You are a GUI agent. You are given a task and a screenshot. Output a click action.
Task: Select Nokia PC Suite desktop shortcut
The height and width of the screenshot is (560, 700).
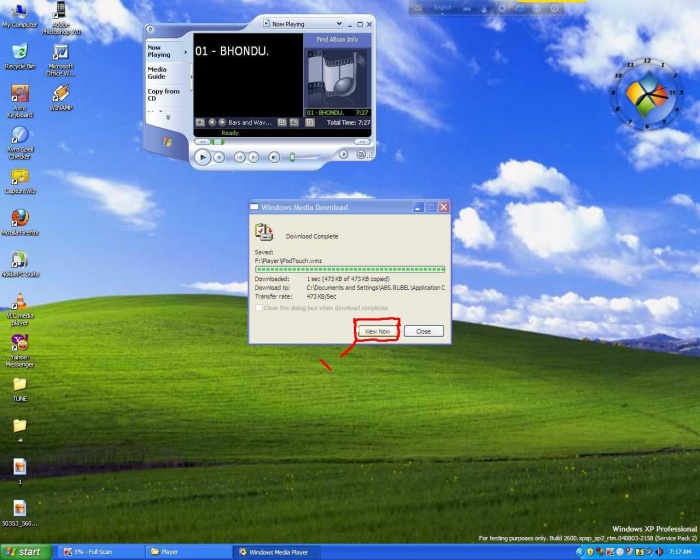coord(20,264)
